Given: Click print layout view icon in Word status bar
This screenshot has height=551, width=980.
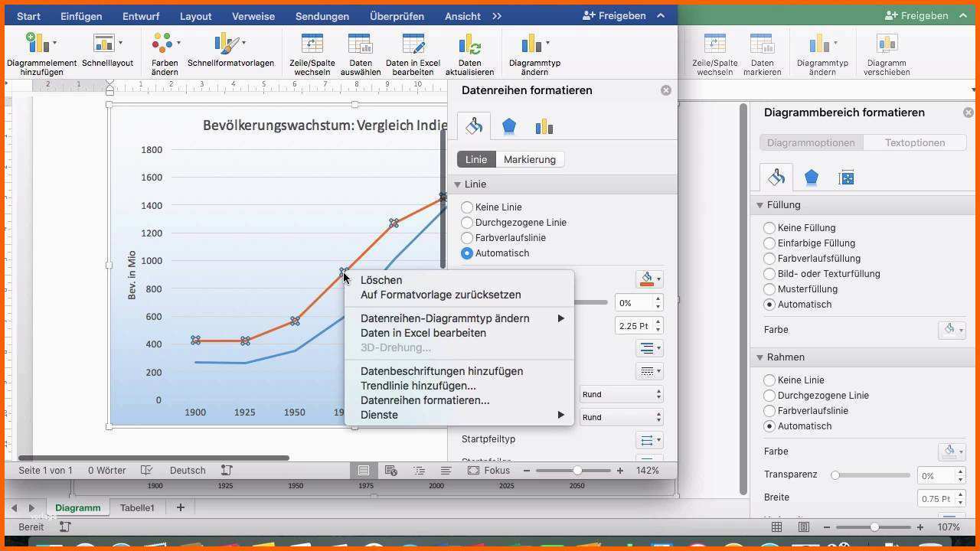Looking at the screenshot, I should pos(364,471).
